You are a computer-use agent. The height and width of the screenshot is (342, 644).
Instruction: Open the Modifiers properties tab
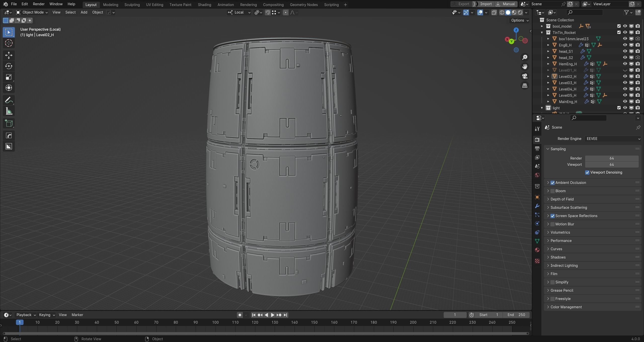click(x=537, y=206)
